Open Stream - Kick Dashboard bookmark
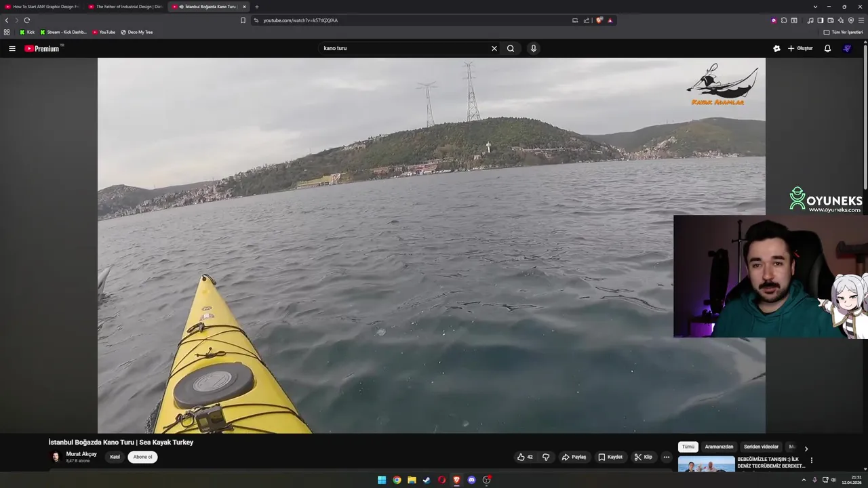 (63, 32)
